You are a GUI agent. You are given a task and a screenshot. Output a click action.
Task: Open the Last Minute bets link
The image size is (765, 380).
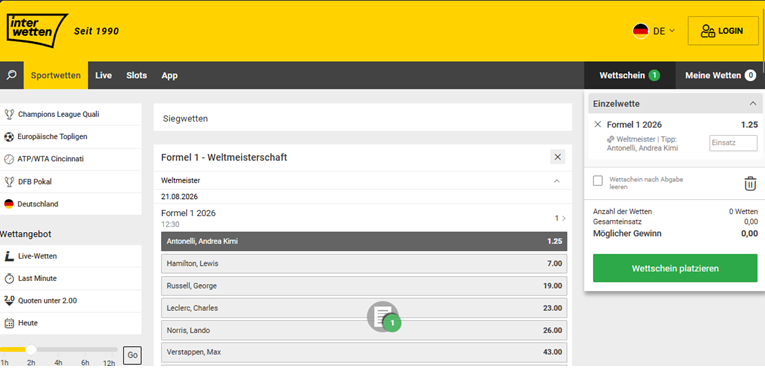point(38,279)
